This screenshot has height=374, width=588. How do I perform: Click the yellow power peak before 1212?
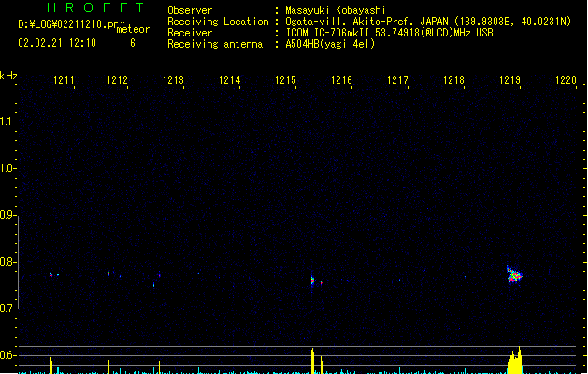tap(108, 367)
